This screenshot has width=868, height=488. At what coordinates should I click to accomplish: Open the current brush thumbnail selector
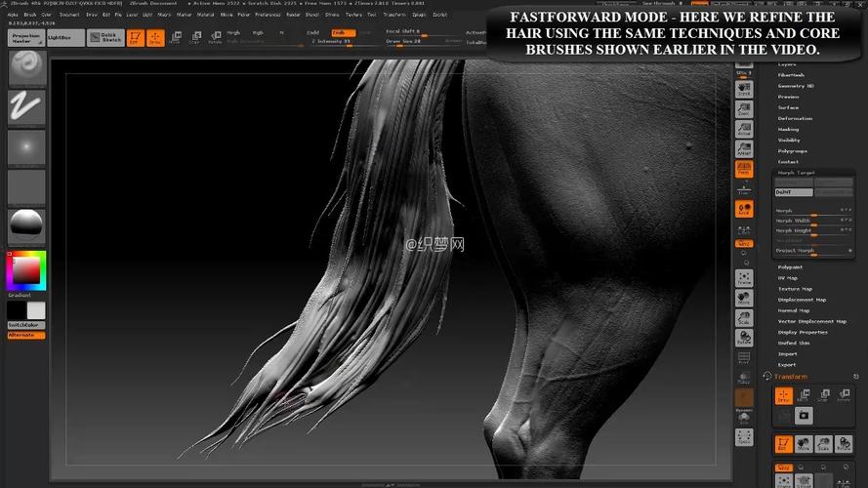point(26,67)
